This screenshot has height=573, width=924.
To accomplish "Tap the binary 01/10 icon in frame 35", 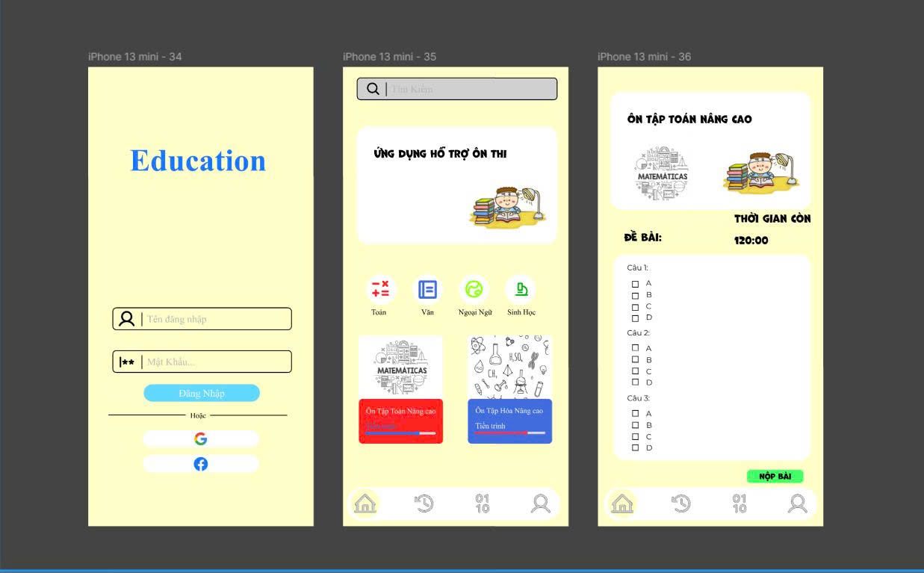I will [x=483, y=504].
